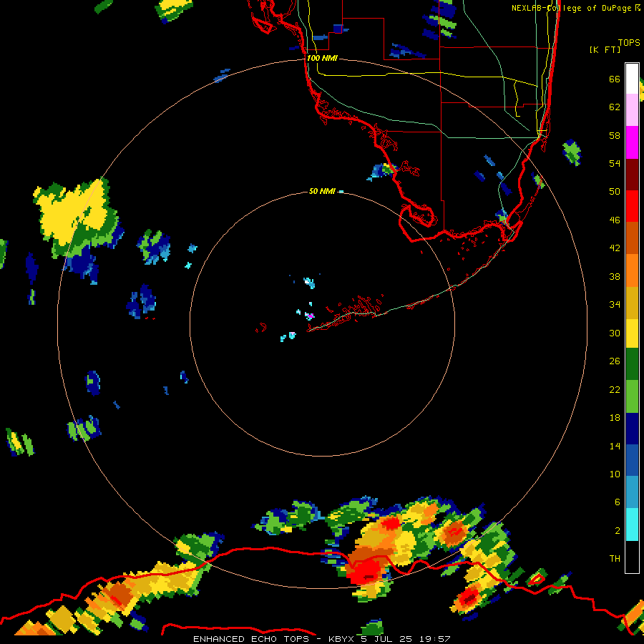Click the "54" legend value
The image size is (644, 644).
(615, 163)
